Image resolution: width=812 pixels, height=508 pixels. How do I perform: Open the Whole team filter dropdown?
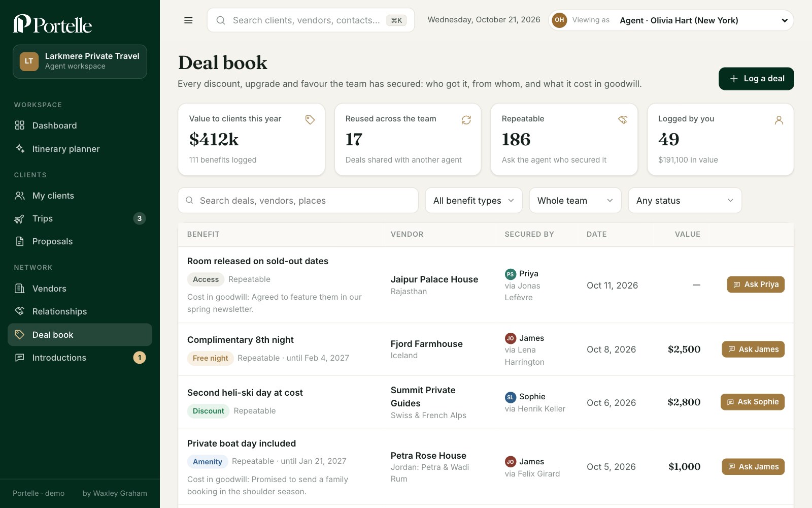[x=575, y=201]
